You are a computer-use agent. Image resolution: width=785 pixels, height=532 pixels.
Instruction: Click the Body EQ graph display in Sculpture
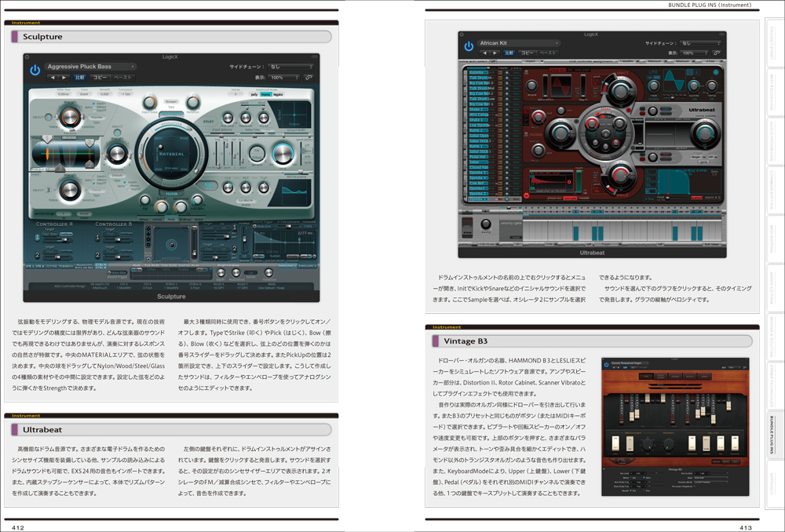click(294, 193)
